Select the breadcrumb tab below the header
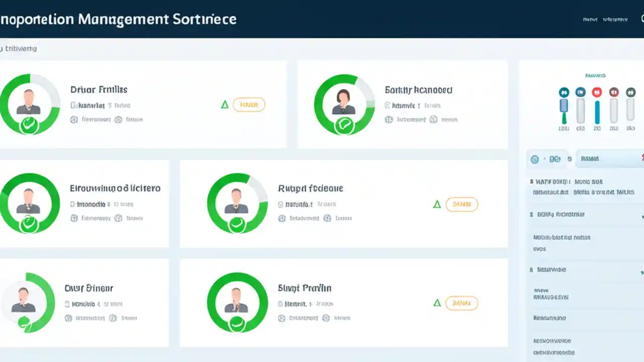 tap(20, 49)
